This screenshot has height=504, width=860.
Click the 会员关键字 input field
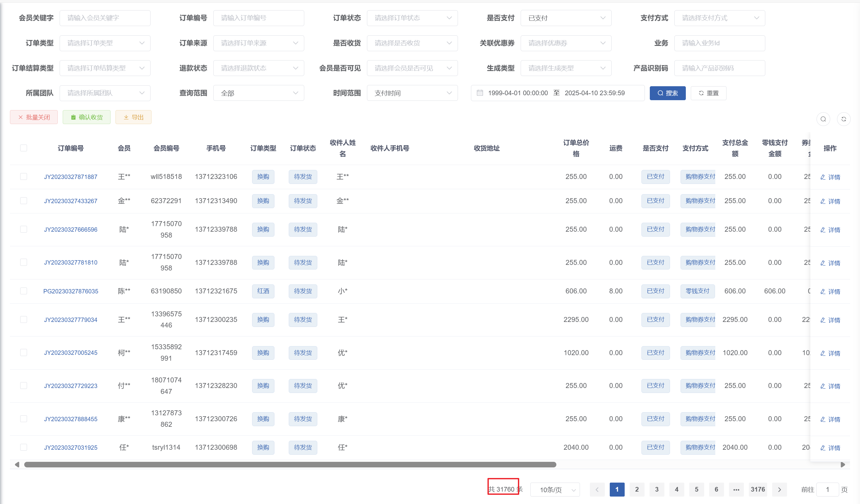coord(105,18)
